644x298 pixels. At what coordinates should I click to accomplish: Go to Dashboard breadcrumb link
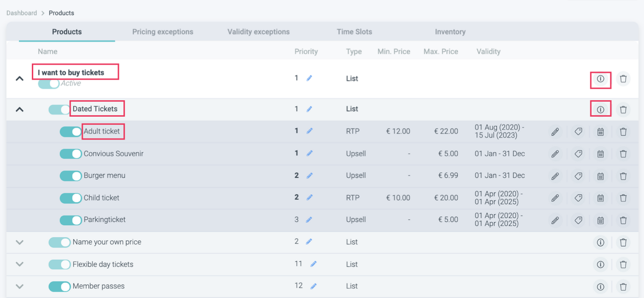coord(21,13)
